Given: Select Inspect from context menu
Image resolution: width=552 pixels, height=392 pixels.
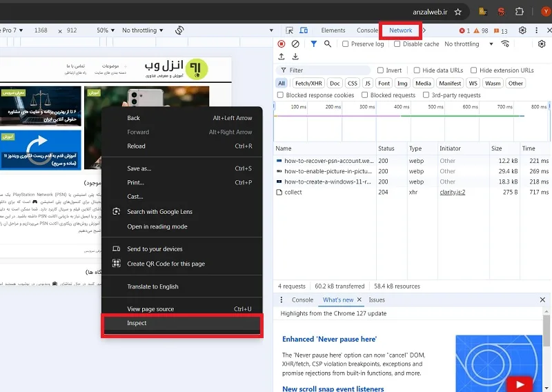Looking at the screenshot, I should (x=182, y=323).
